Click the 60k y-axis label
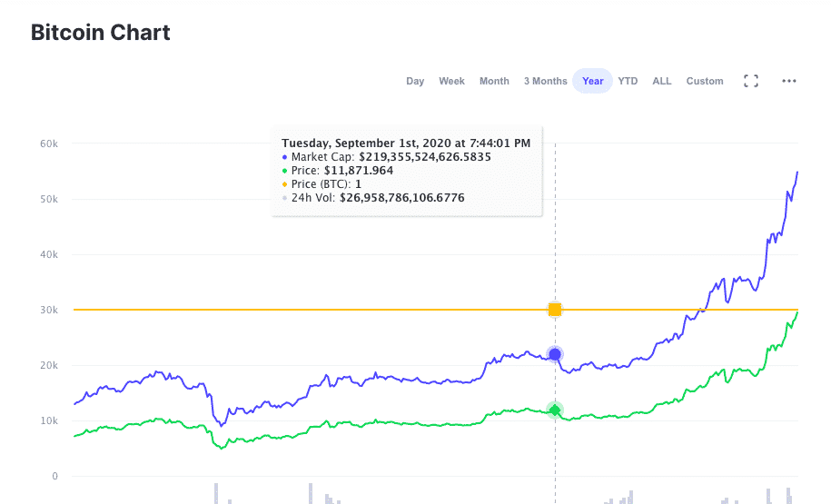This screenshot has height=504, width=831. click(x=49, y=143)
